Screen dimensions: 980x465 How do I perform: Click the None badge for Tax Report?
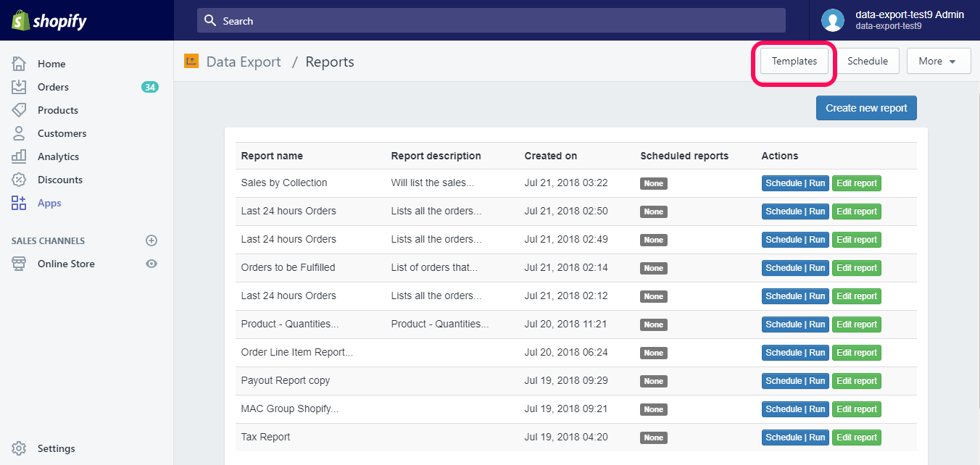(653, 437)
